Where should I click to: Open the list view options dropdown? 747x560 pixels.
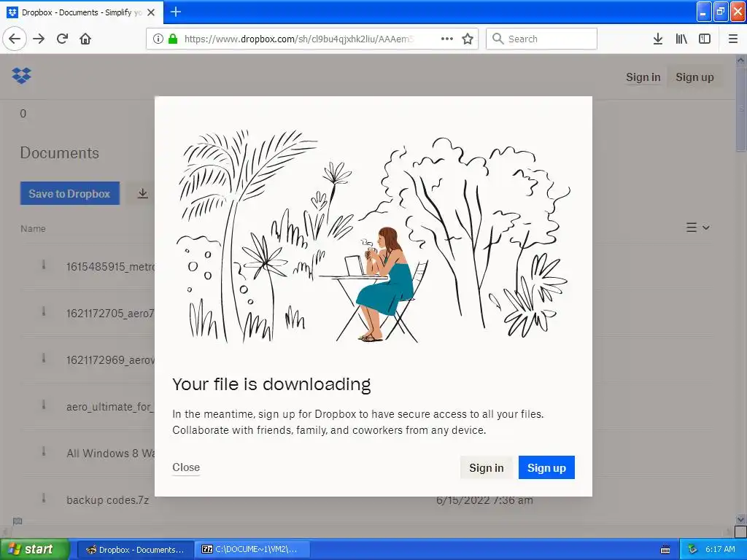click(698, 227)
